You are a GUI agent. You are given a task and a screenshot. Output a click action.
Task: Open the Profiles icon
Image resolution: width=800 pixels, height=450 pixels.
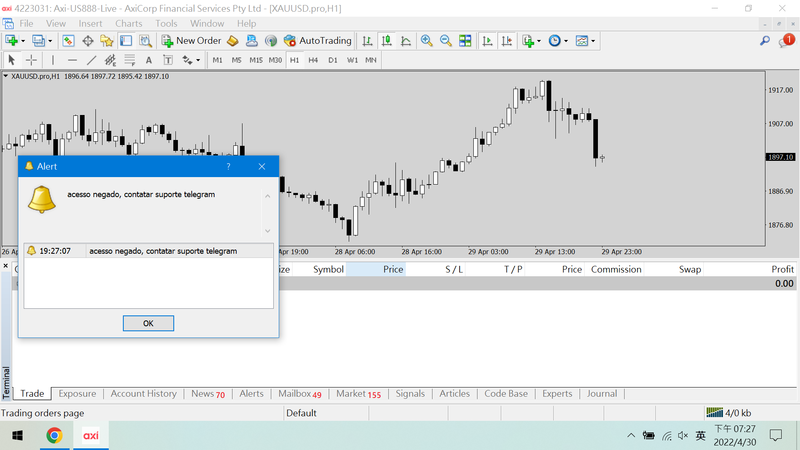tap(38, 41)
